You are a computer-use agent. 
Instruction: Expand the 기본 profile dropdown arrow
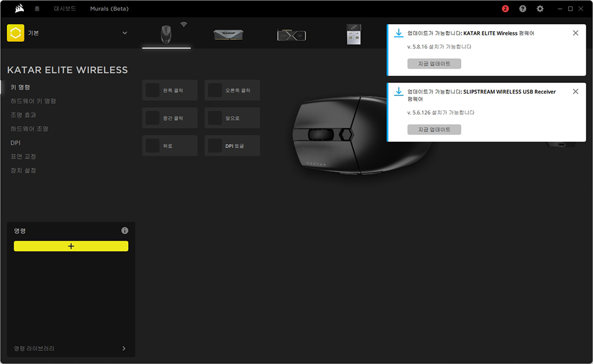[125, 33]
